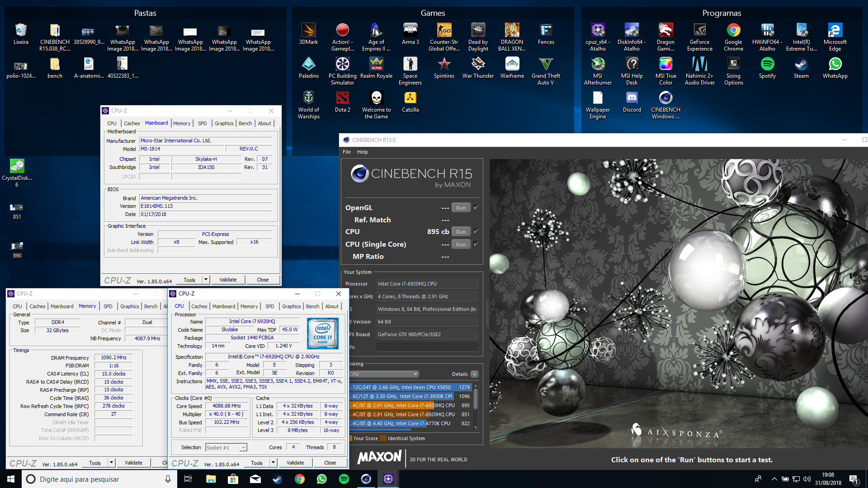Click the Windows Start button
The height and width of the screenshot is (488, 868).
(x=11, y=479)
